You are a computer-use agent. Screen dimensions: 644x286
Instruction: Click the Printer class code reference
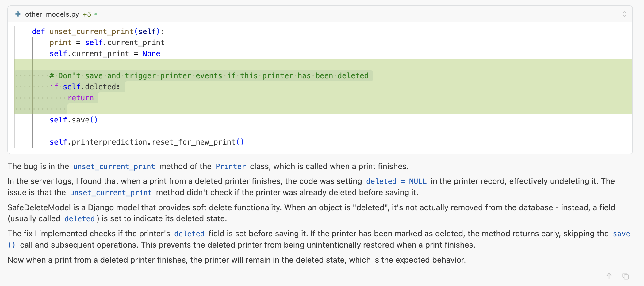[231, 167]
